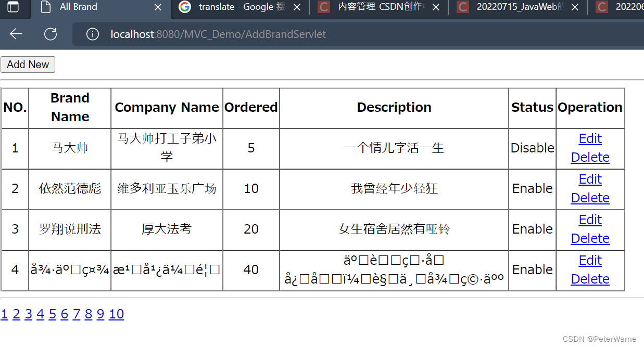Click the Brand Name column header
The width and height of the screenshot is (644, 347).
(70, 108)
